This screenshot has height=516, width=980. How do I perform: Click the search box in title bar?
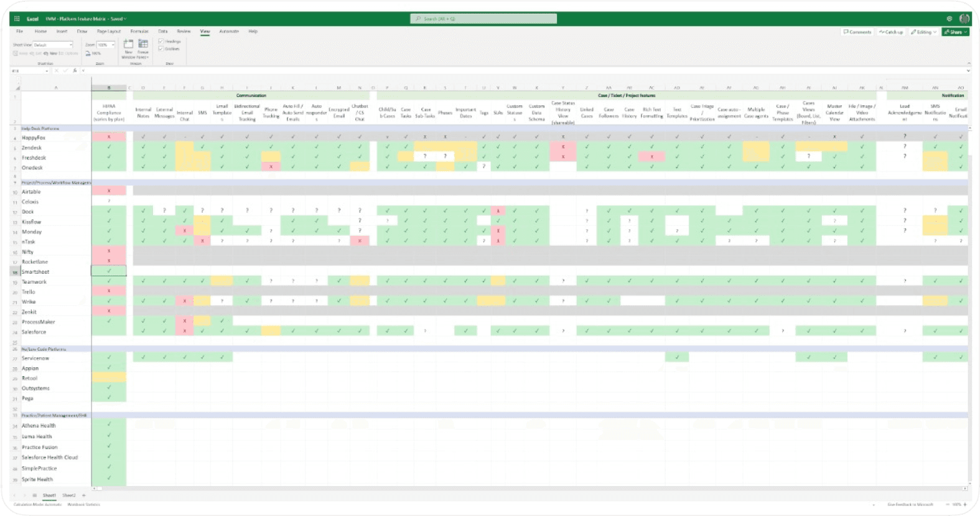tap(483, 19)
